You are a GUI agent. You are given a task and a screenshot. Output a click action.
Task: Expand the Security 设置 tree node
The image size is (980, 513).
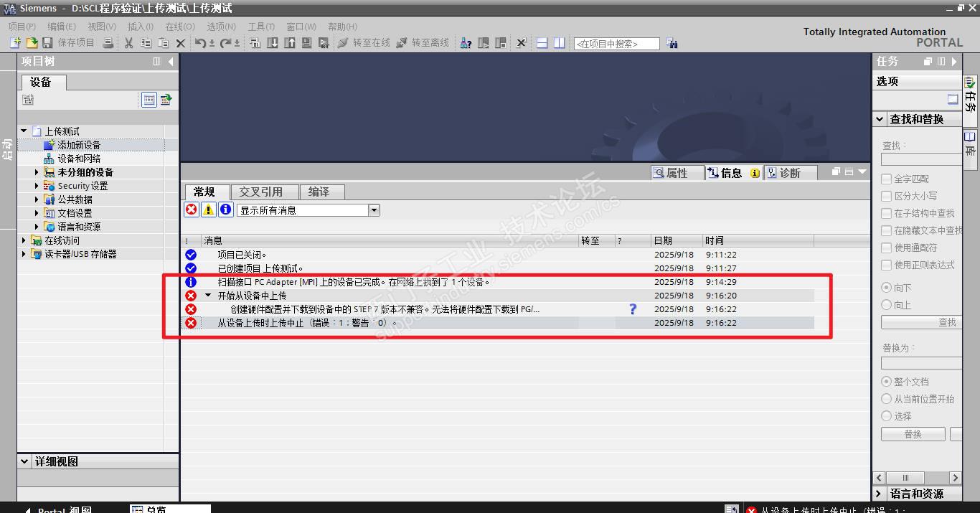coord(37,186)
